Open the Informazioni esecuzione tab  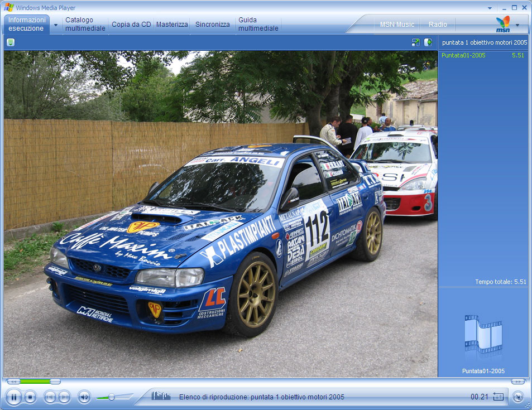(27, 24)
